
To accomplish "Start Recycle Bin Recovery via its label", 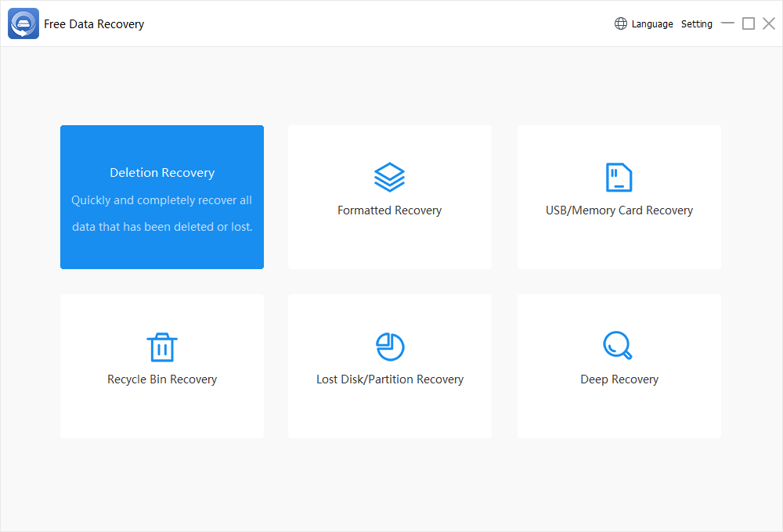I will coord(162,379).
